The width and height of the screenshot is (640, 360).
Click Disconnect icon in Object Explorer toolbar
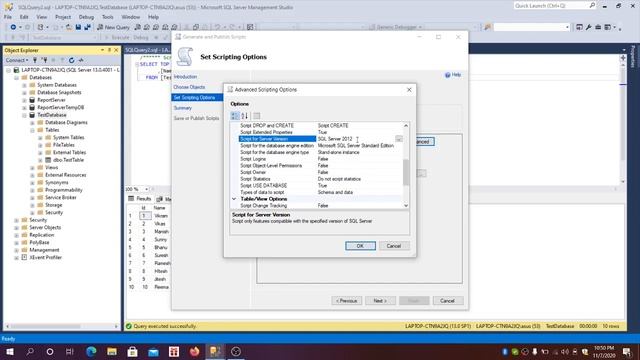pyautogui.click(x=44, y=60)
